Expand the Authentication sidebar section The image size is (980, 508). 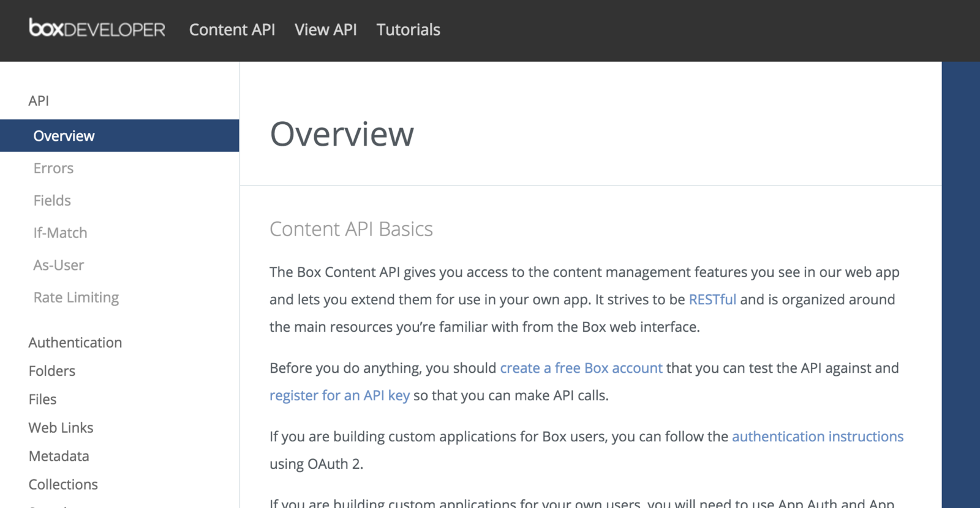coord(75,343)
